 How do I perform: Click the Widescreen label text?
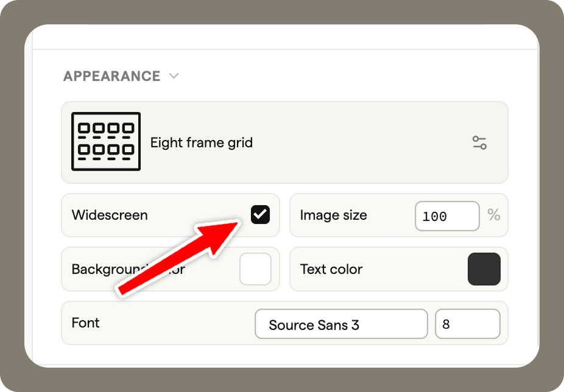tap(110, 215)
